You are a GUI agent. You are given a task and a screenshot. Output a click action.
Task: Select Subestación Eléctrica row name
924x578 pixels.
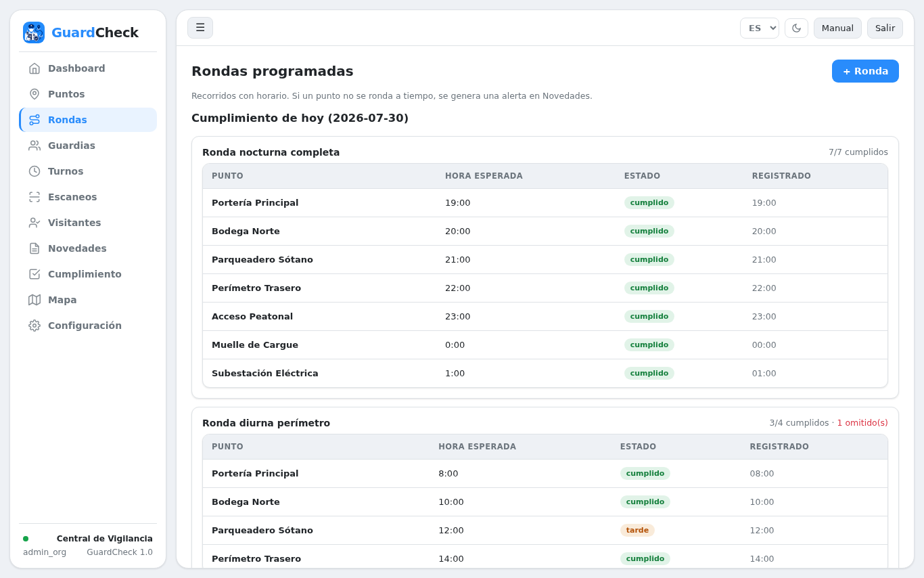[265, 373]
